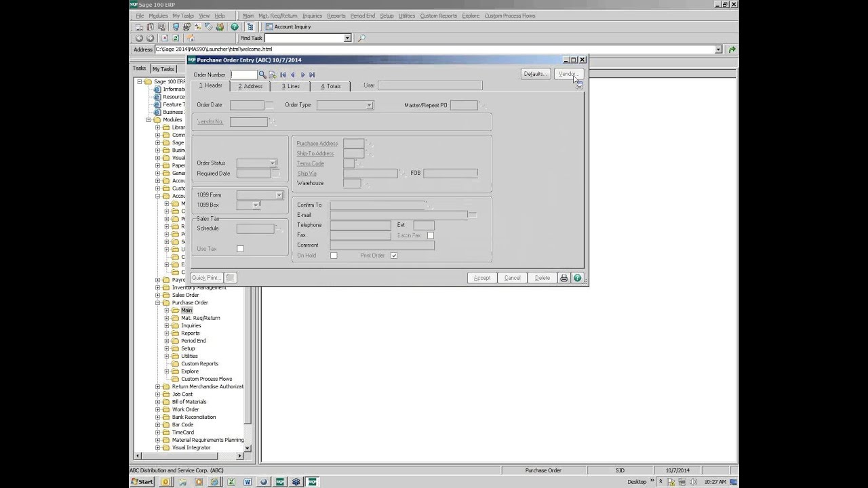Click the browser Back arrow icon
868x488 pixels.
click(x=139, y=39)
